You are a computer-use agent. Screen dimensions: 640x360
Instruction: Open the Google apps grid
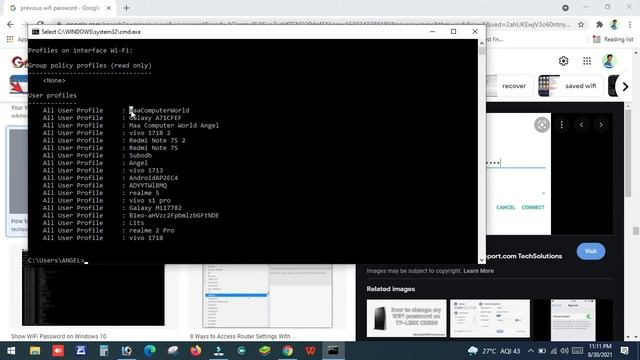tap(587, 61)
